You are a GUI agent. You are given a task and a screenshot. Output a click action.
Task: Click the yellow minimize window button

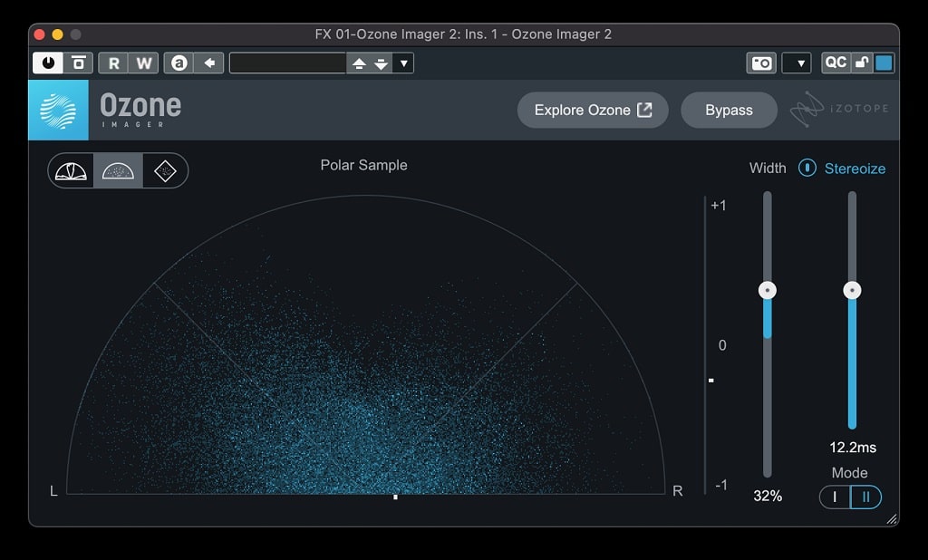(57, 34)
